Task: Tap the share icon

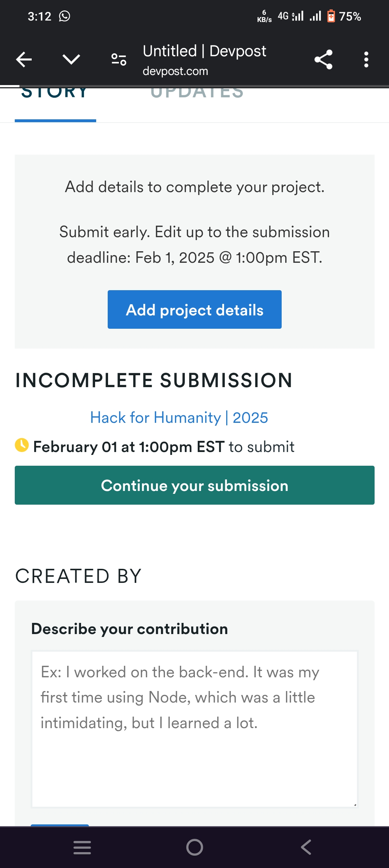Action: coord(323,59)
